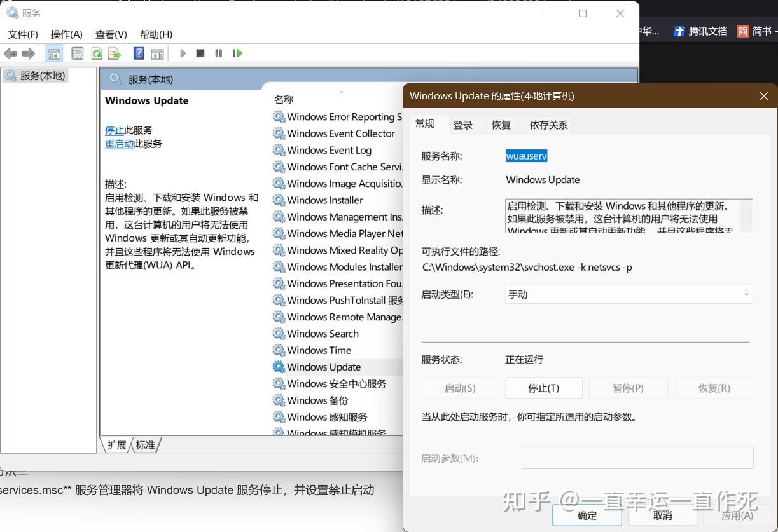The image size is (778, 532).
Task: Click gear icon beside Windows 备份
Action: (279, 400)
